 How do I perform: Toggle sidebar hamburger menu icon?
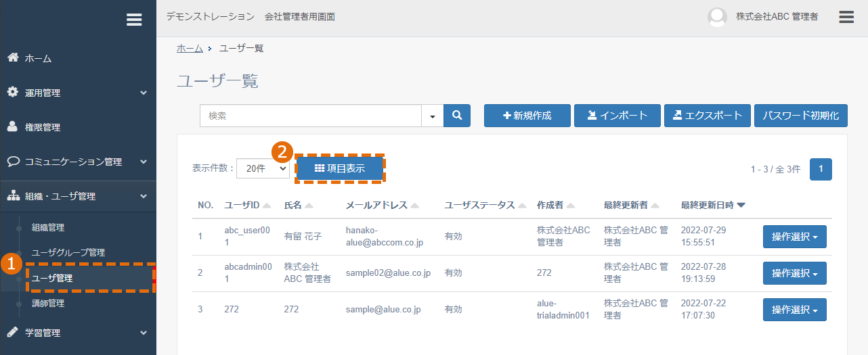pyautogui.click(x=134, y=20)
